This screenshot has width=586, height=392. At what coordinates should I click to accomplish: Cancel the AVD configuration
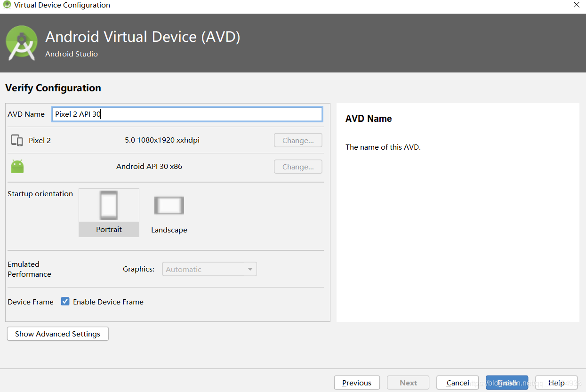[x=458, y=383]
